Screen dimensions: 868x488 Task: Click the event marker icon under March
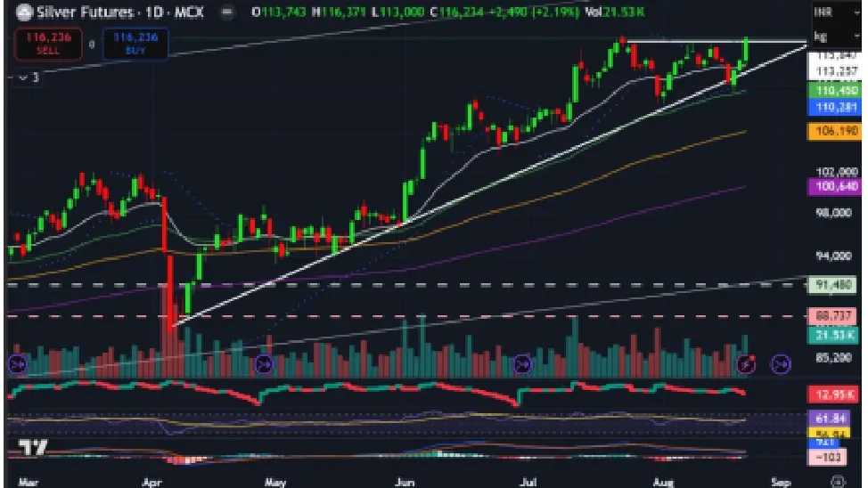(18, 364)
